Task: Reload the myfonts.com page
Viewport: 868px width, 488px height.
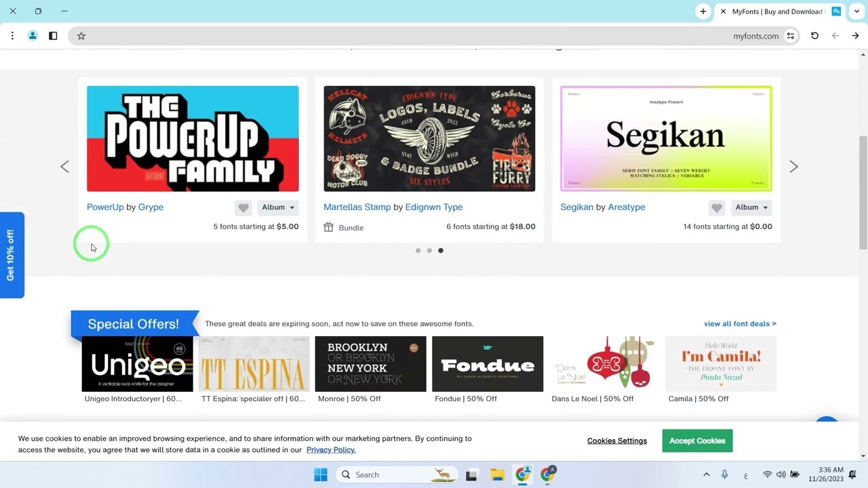Action: point(814,36)
